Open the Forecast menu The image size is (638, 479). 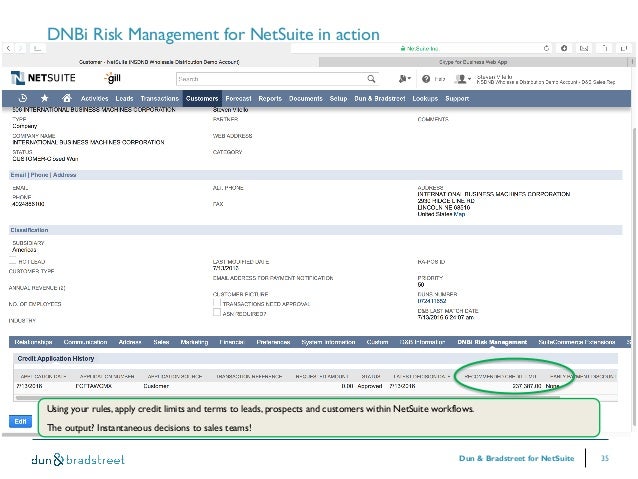point(238,98)
